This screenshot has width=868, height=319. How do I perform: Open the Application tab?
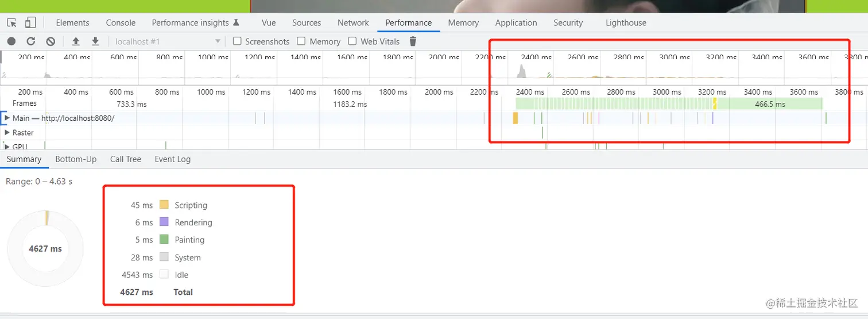(x=516, y=23)
